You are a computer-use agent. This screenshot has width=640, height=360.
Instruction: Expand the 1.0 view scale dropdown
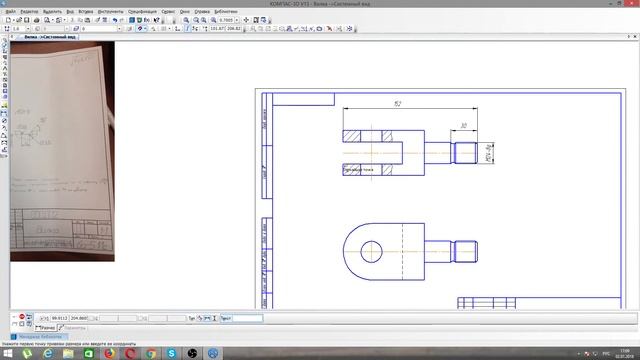28,29
